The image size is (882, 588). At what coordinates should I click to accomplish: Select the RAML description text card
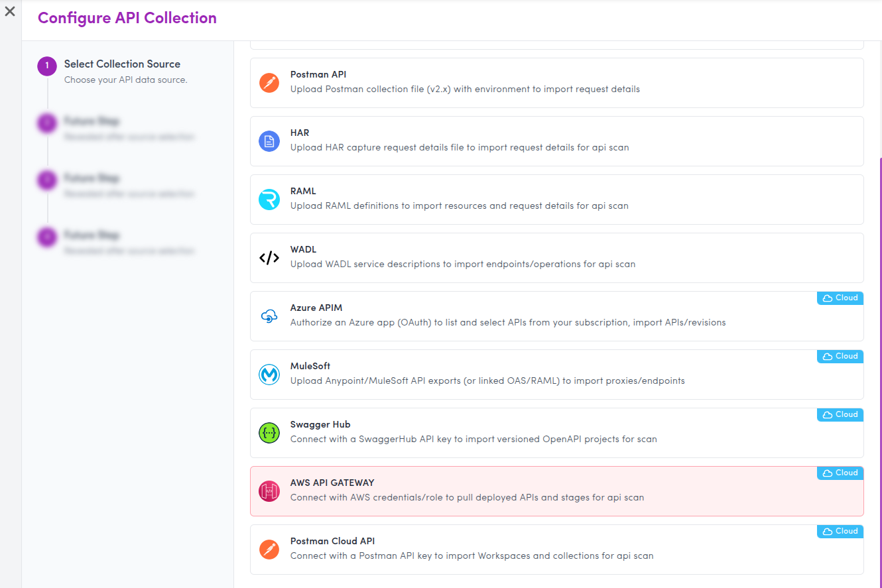point(459,206)
